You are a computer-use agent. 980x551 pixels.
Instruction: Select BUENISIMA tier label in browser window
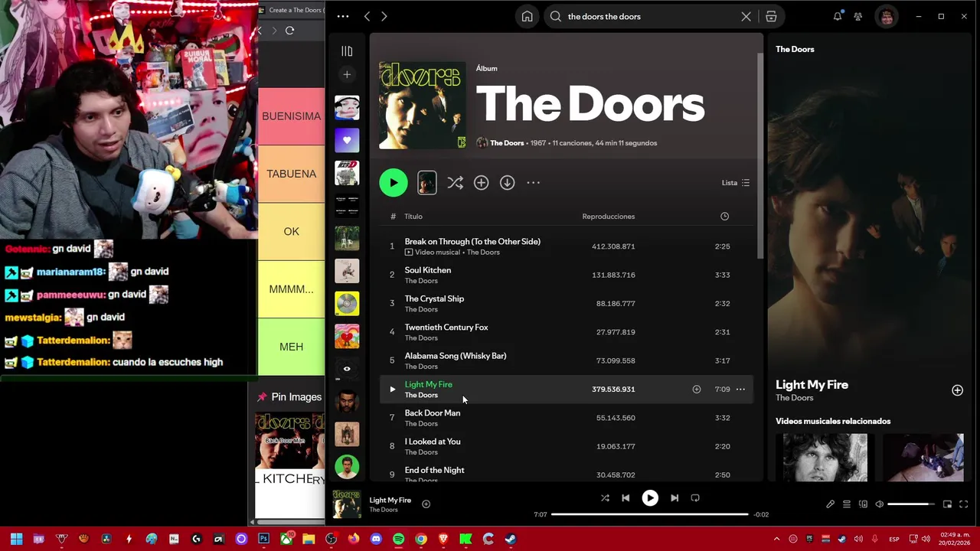(291, 116)
